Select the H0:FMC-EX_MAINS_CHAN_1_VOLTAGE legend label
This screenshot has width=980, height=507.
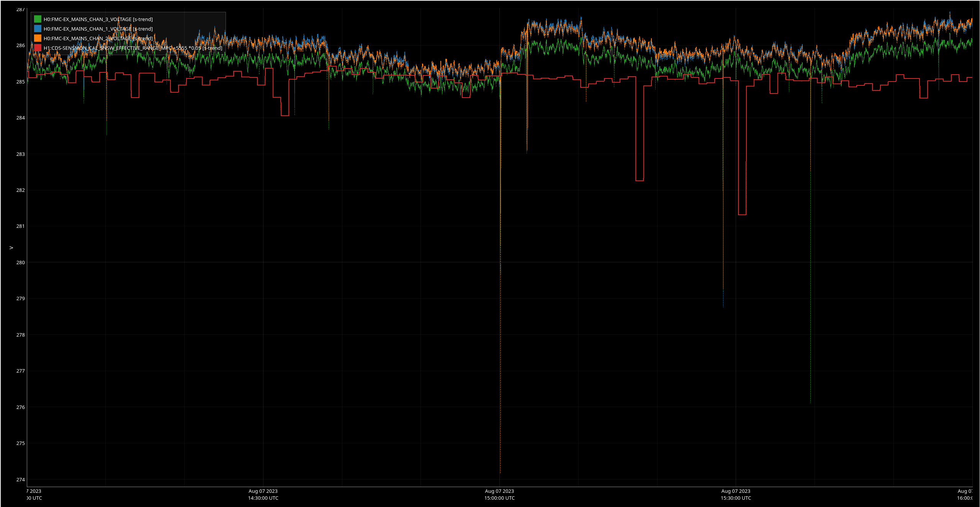click(98, 29)
